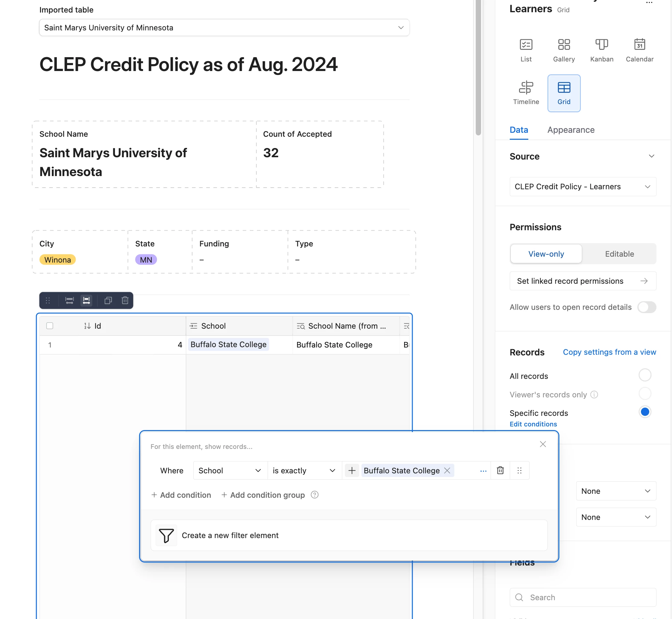Viewport: 672px width, 619px height.
Task: Duplicate the grid element
Action: pos(108,301)
